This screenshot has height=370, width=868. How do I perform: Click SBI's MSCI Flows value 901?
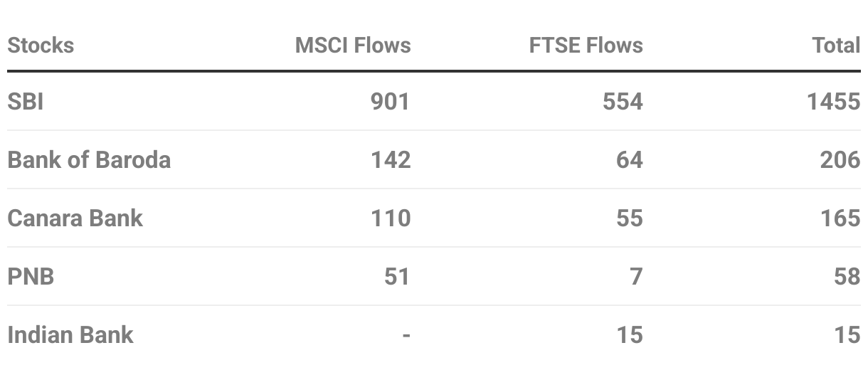click(391, 102)
